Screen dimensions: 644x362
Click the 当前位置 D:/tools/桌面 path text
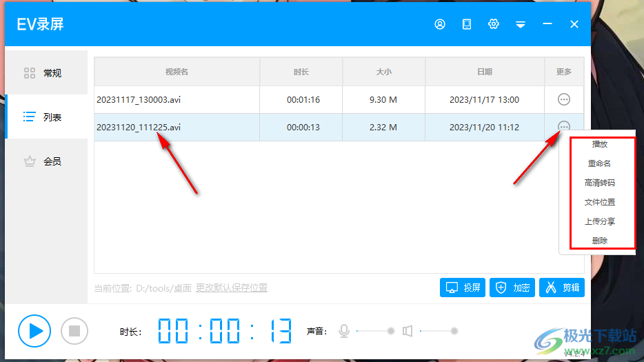(143, 288)
